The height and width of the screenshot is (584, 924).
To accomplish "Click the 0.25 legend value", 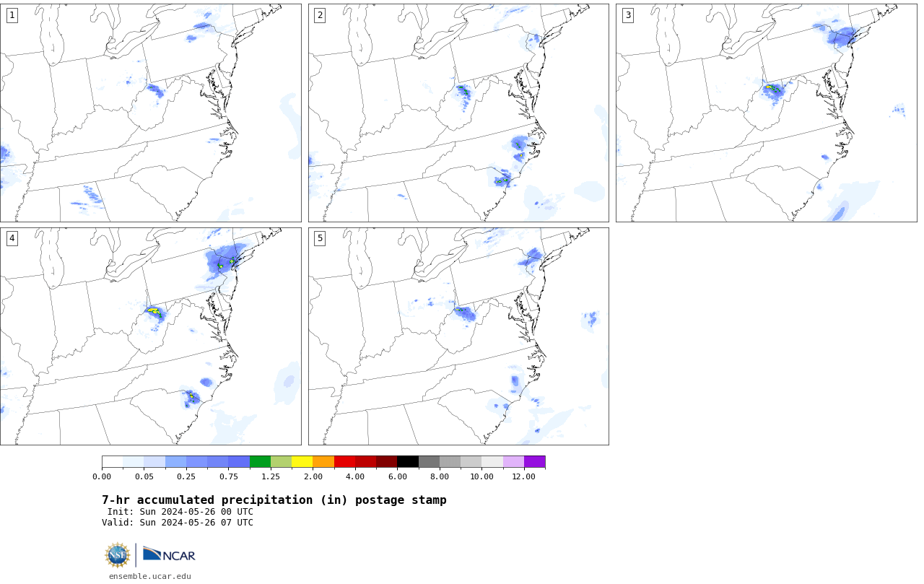I will (x=186, y=477).
